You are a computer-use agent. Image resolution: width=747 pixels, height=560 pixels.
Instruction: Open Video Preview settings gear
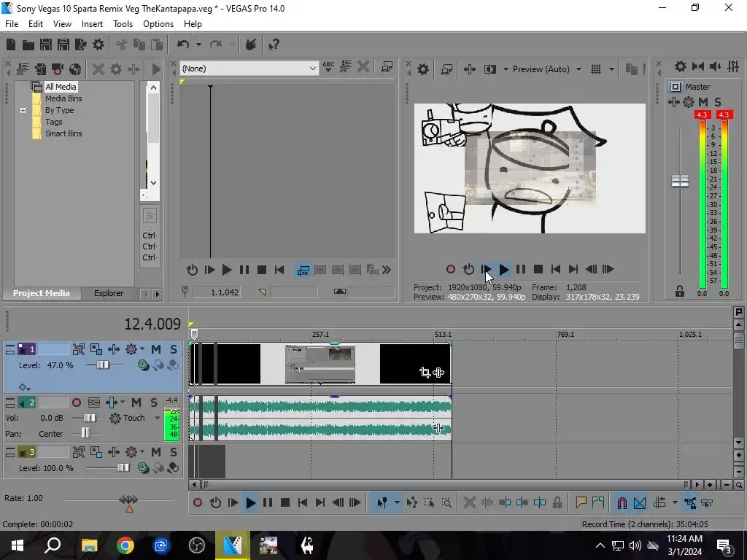(x=422, y=69)
